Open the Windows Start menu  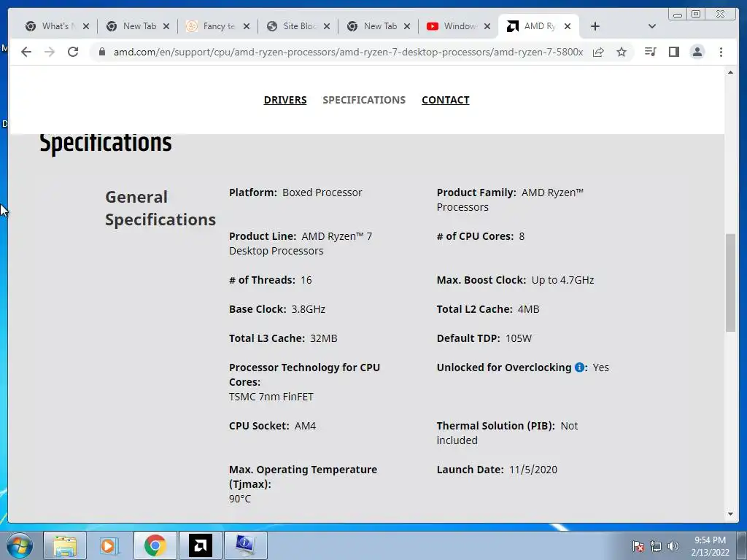click(19, 545)
